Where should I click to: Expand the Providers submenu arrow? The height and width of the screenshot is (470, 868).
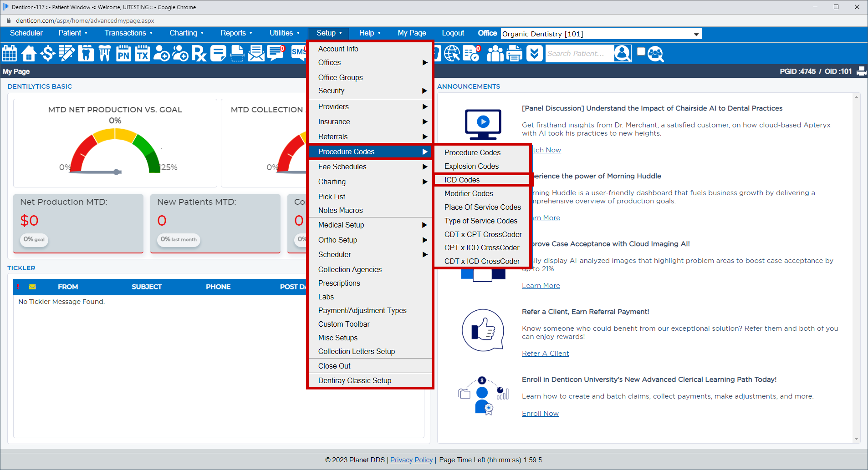pos(424,106)
